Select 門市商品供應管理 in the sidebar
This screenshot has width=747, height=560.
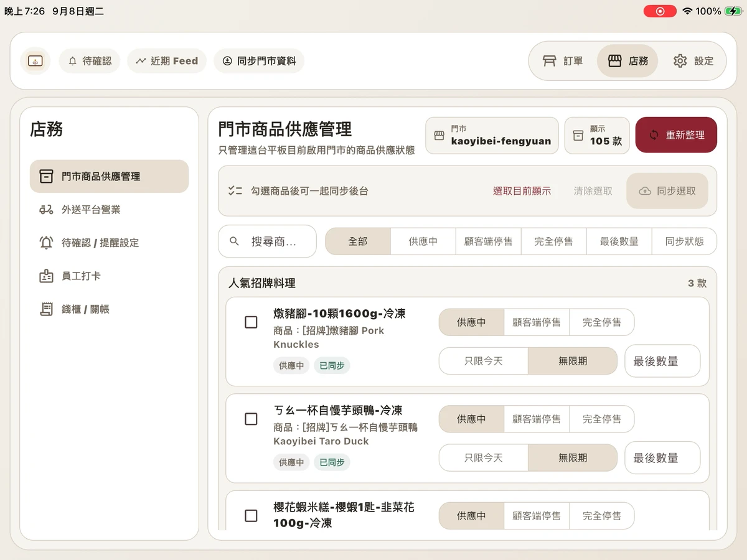pyautogui.click(x=109, y=176)
